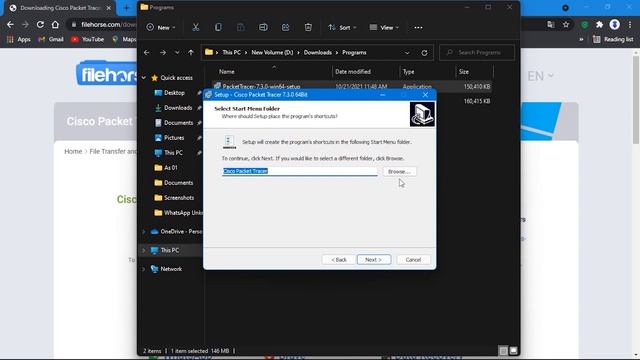
Task: Click Share icon in Explorer toolbar
Action: 286,27
